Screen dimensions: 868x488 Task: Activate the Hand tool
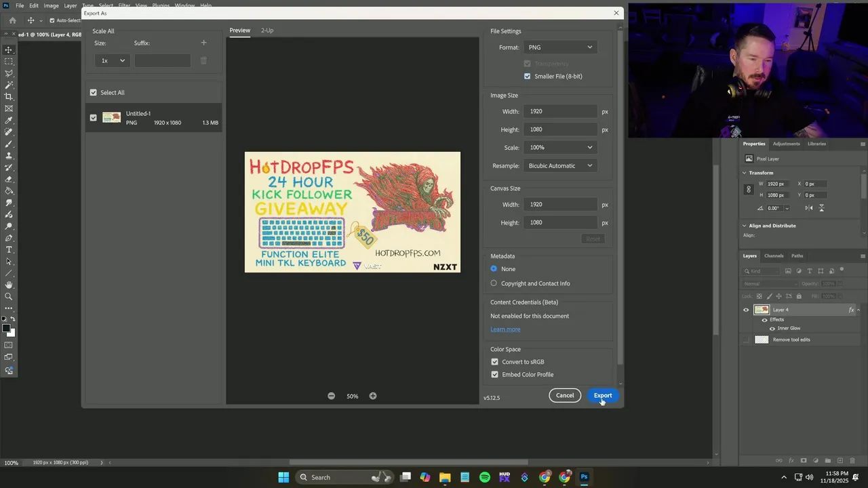click(9, 285)
